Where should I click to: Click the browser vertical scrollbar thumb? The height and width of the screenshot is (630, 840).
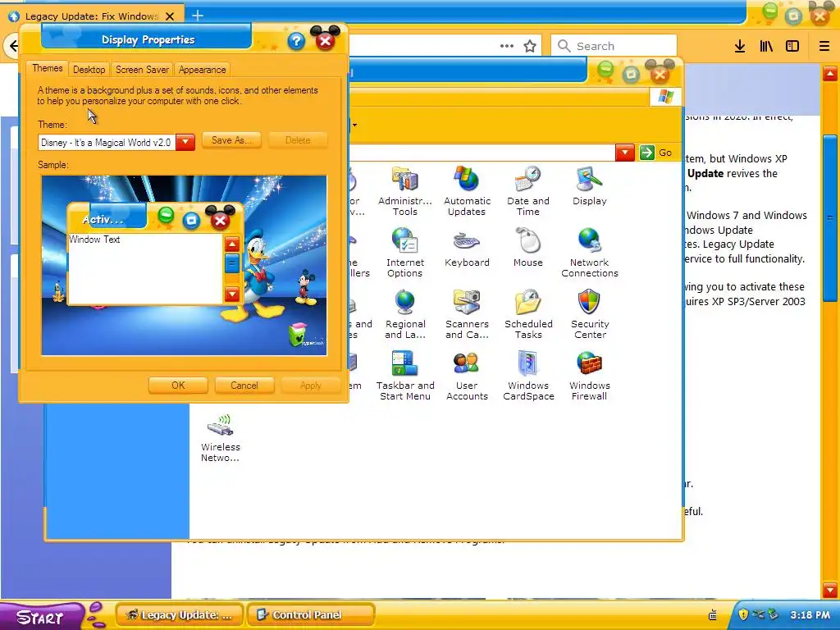pos(830,217)
